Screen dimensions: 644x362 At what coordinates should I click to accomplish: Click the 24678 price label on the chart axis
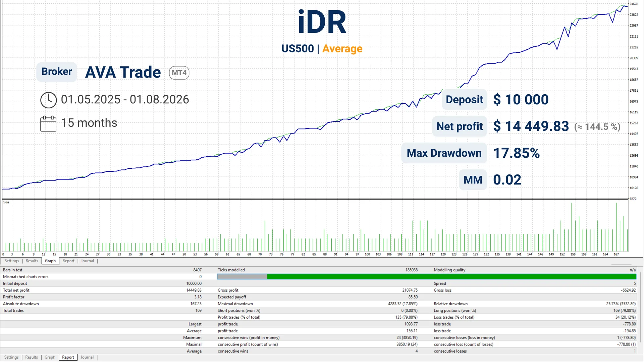pos(634,4)
